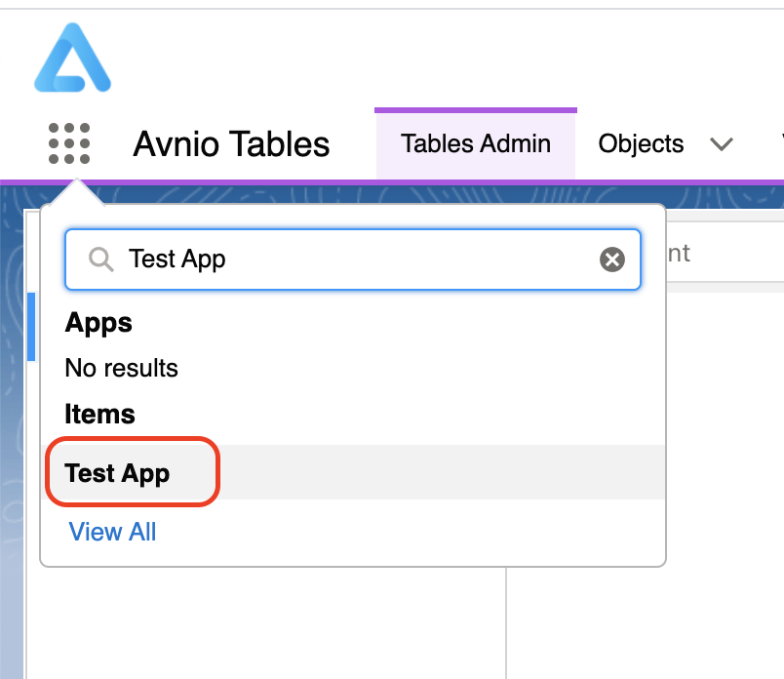Click the partially visible tab right of Objects
Viewport: 784px width, 679px height.
point(780,144)
